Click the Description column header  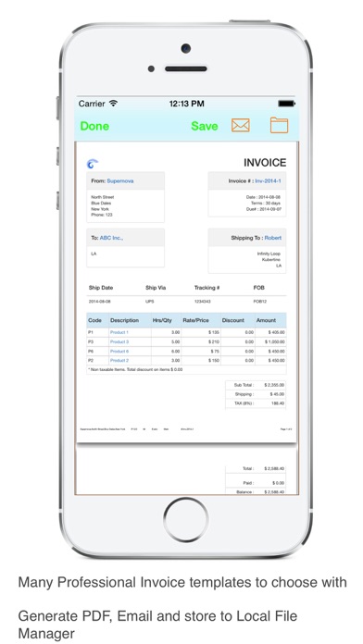coord(124,320)
